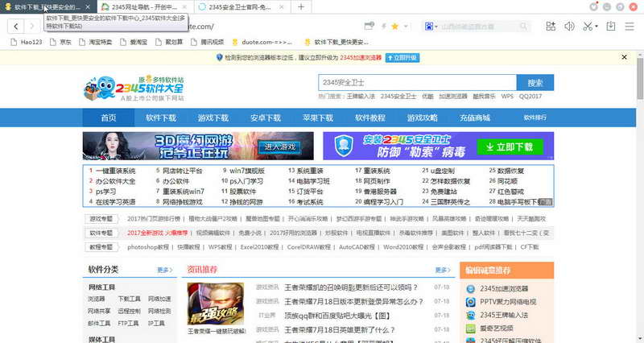This screenshot has height=343, width=644.
Task: Open the 软件排行 navigation link
Action: pyautogui.click(x=535, y=118)
